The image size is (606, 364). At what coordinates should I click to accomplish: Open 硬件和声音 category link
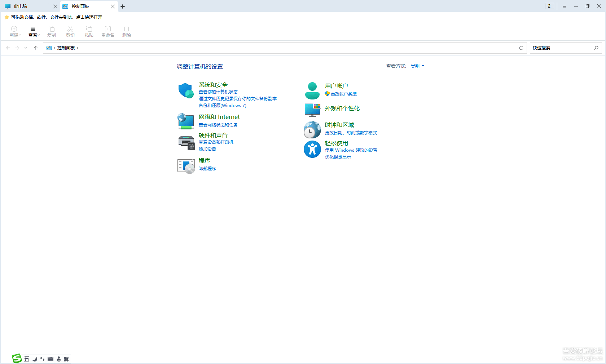213,136
